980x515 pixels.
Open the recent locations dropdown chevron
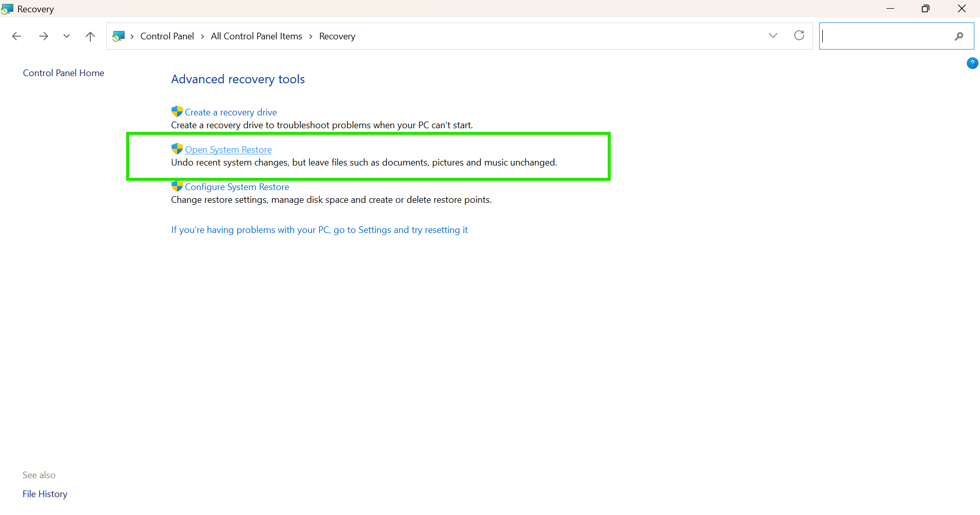click(x=66, y=36)
